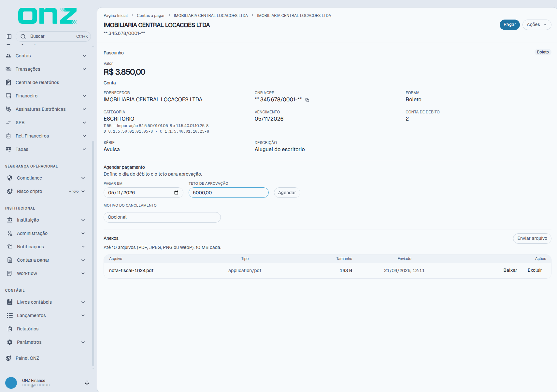Click the Compliance shield icon

[x=10, y=178]
